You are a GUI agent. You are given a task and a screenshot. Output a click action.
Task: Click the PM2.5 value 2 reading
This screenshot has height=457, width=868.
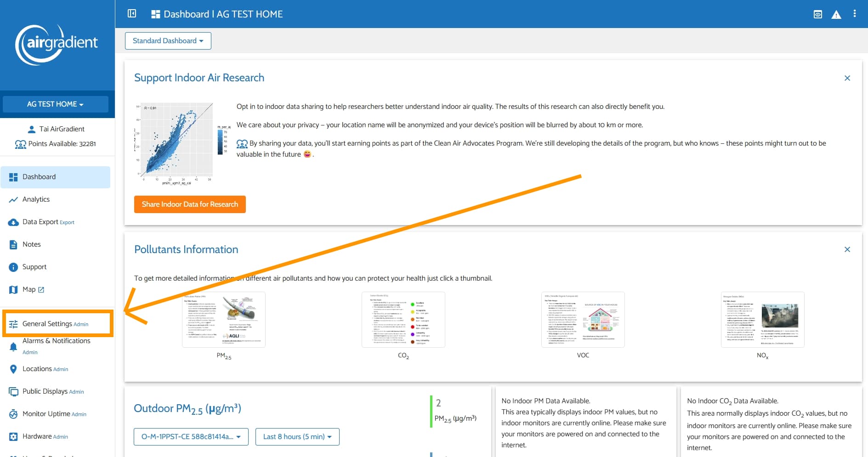(438, 403)
